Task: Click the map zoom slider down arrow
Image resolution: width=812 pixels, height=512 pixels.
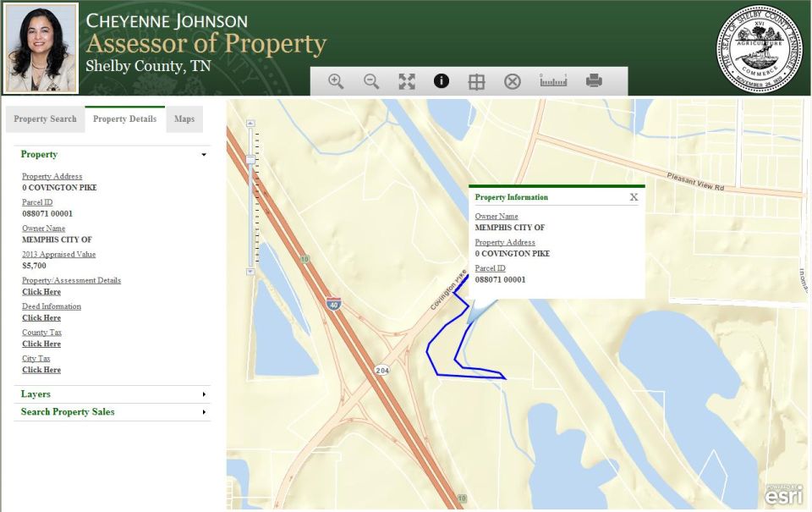Action: point(250,272)
